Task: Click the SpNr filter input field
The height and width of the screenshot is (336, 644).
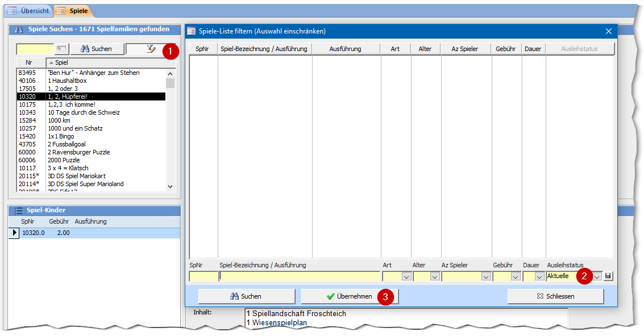Action: (203, 276)
